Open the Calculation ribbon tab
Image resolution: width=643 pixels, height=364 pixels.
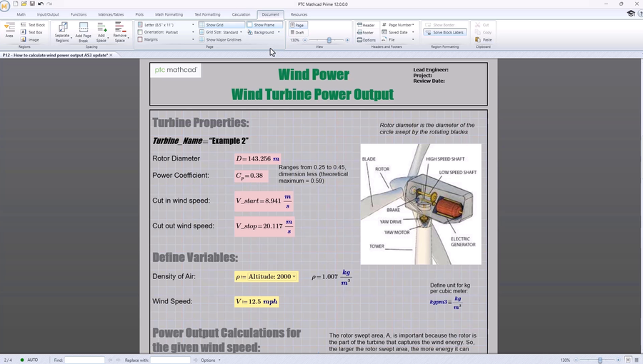241,14
